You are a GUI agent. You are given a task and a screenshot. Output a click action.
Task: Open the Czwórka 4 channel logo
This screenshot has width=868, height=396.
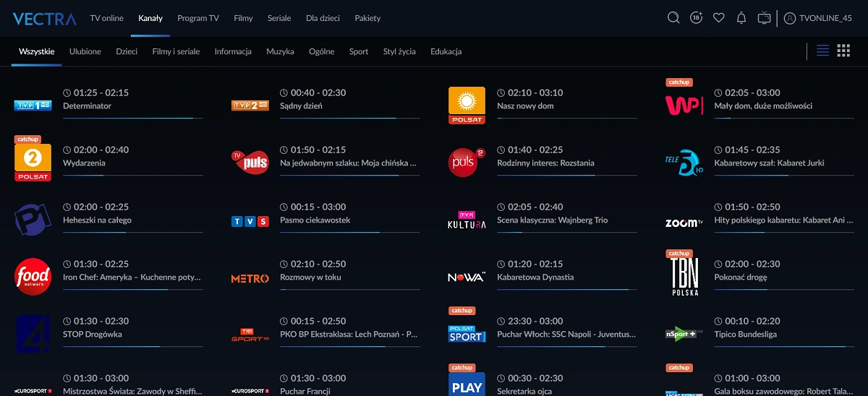pos(33,334)
